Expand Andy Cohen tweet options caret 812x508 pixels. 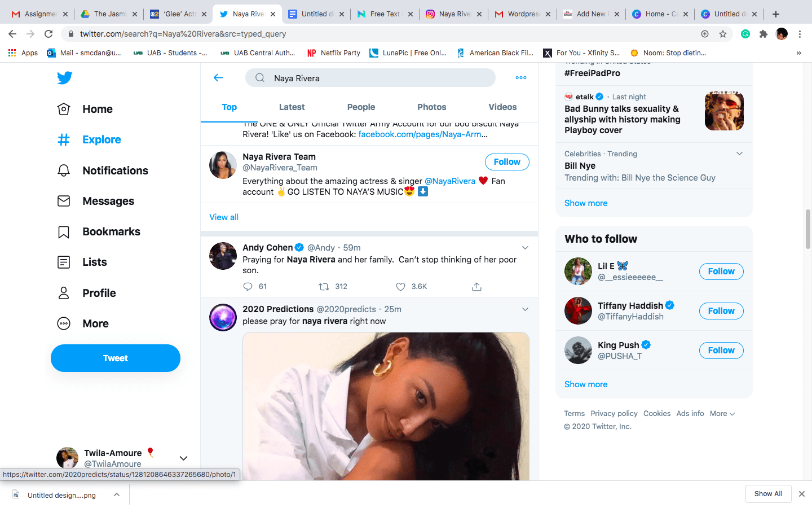525,248
